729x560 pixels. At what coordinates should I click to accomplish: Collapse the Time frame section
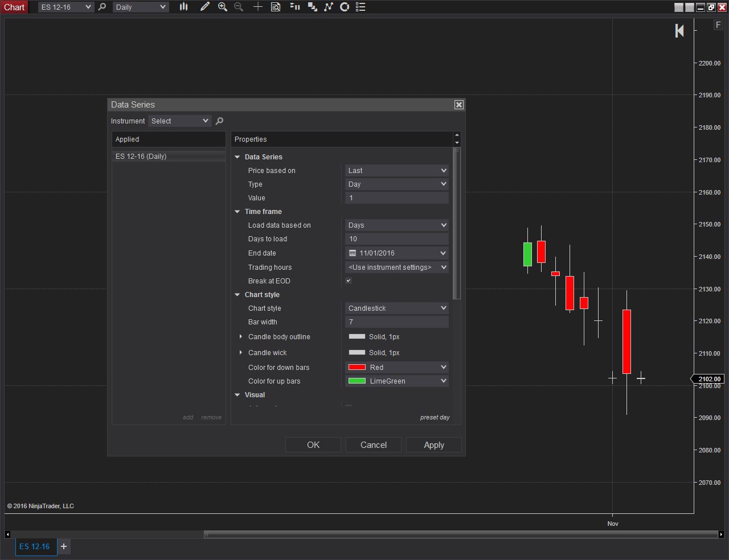click(x=237, y=212)
